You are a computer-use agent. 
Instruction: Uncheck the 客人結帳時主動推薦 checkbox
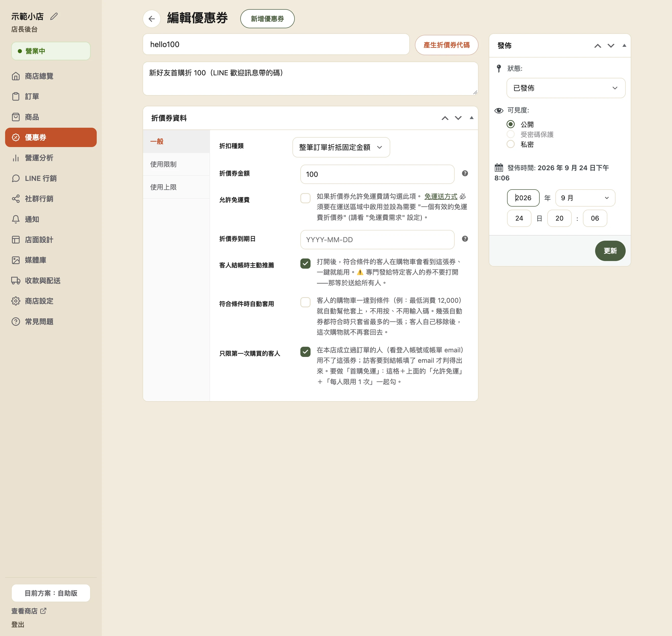(305, 263)
